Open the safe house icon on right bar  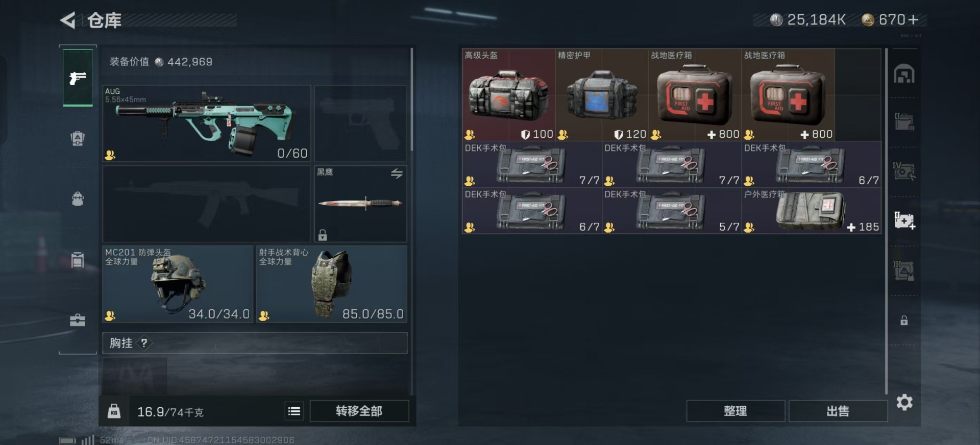point(904,74)
